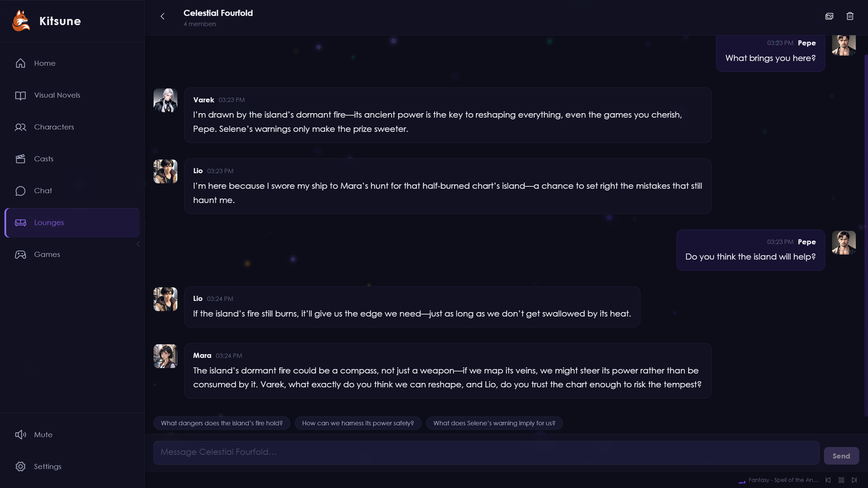
Task: Open the Casts clapperboard icon
Action: coord(20,159)
